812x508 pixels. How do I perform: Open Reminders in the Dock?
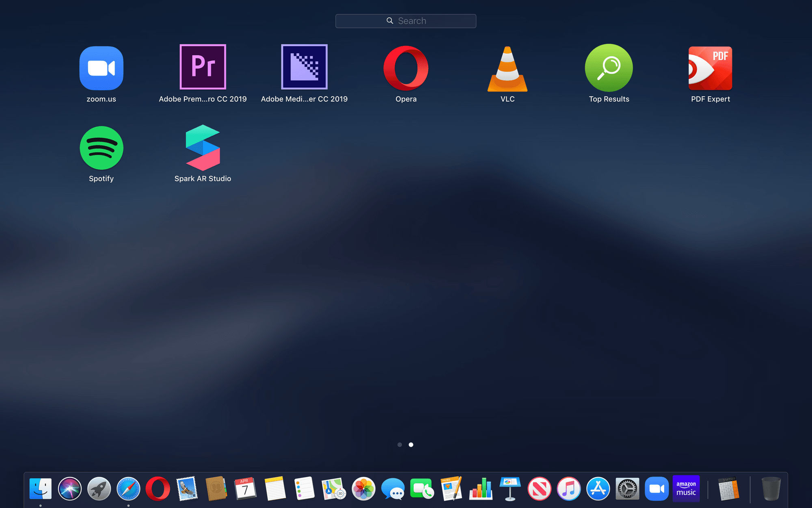(x=304, y=488)
